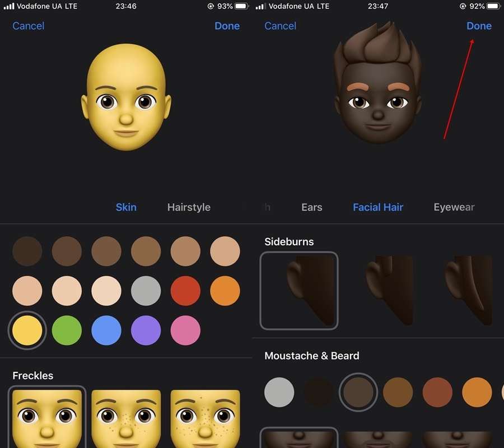504x448 pixels.
Task: Select the darkest brown skin tone
Action: (27, 251)
